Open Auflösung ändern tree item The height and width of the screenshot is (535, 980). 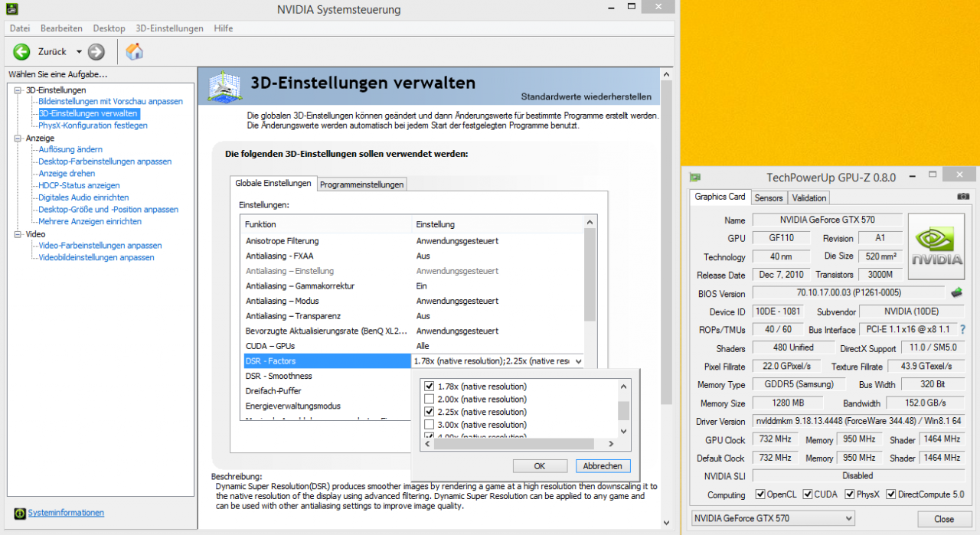[70, 149]
